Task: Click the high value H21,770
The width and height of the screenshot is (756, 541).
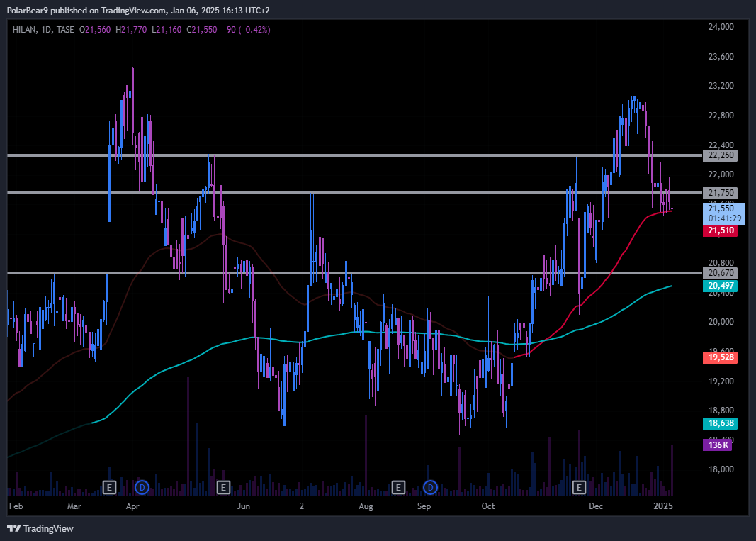Action: 131,30
